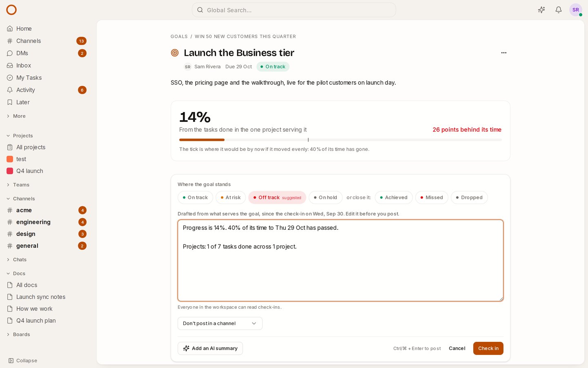The image size is (588, 368).
Task: Click the check-in draft text area
Action: tap(341, 260)
